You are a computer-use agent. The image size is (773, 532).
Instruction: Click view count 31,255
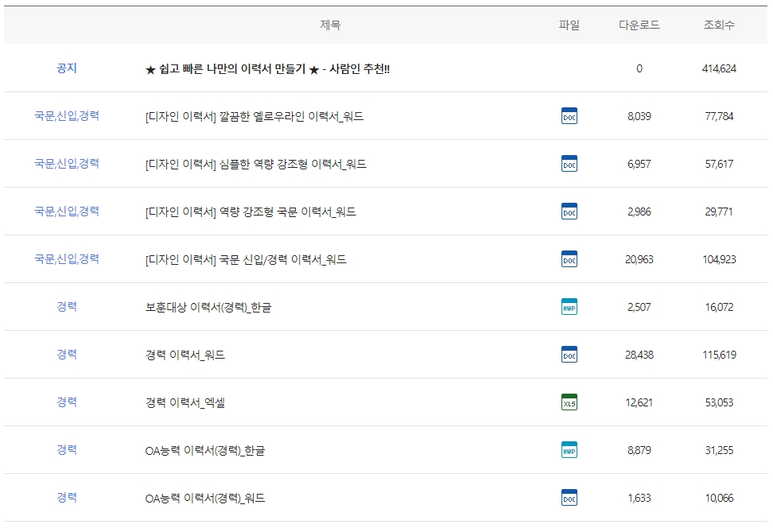[x=719, y=451]
